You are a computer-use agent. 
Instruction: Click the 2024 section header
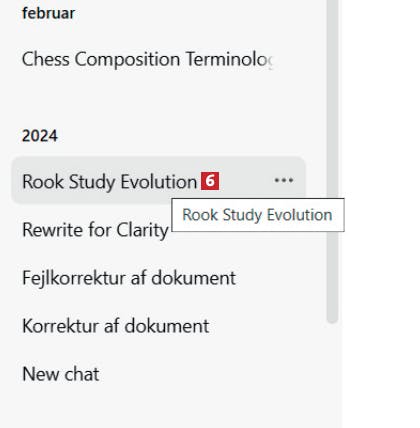click(x=40, y=136)
